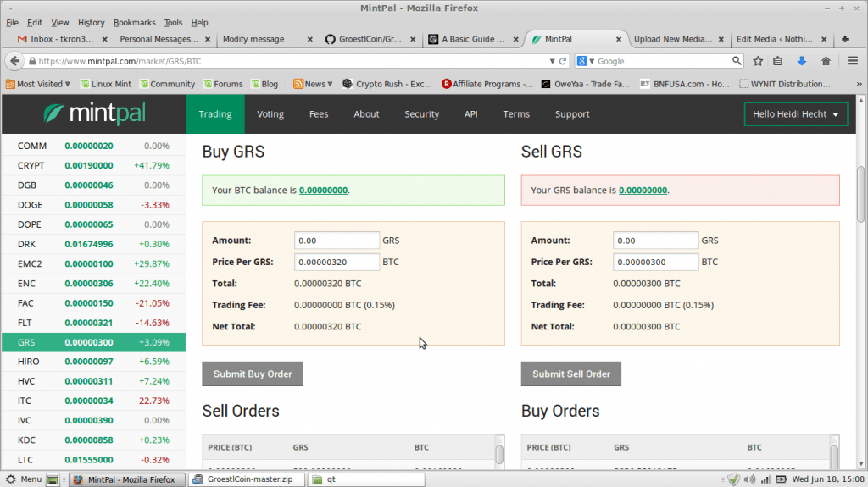Open the Menu in the system panel
Screen dimensions: 868x487
24,479
